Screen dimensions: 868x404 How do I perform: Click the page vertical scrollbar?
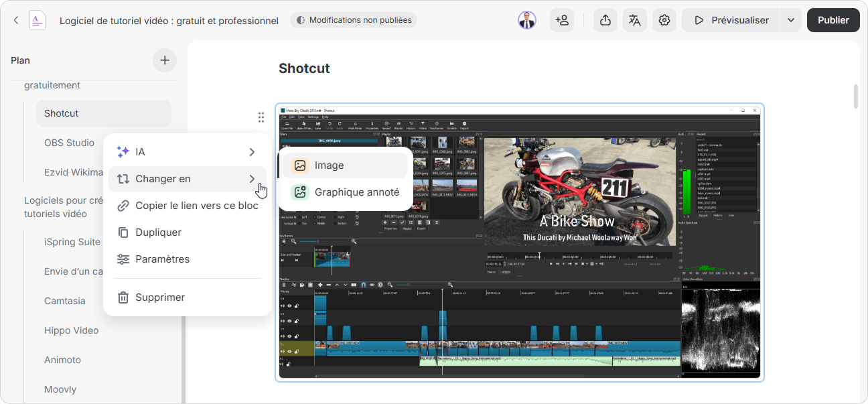855,96
